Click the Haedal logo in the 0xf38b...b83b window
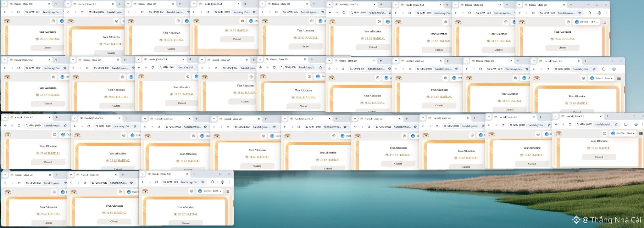 [145, 191]
